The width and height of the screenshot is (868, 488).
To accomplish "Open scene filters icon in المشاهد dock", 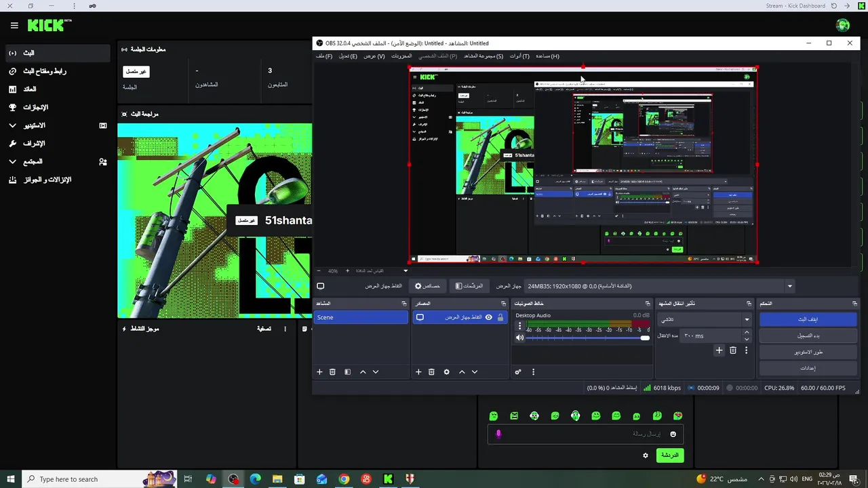I will pos(347,371).
